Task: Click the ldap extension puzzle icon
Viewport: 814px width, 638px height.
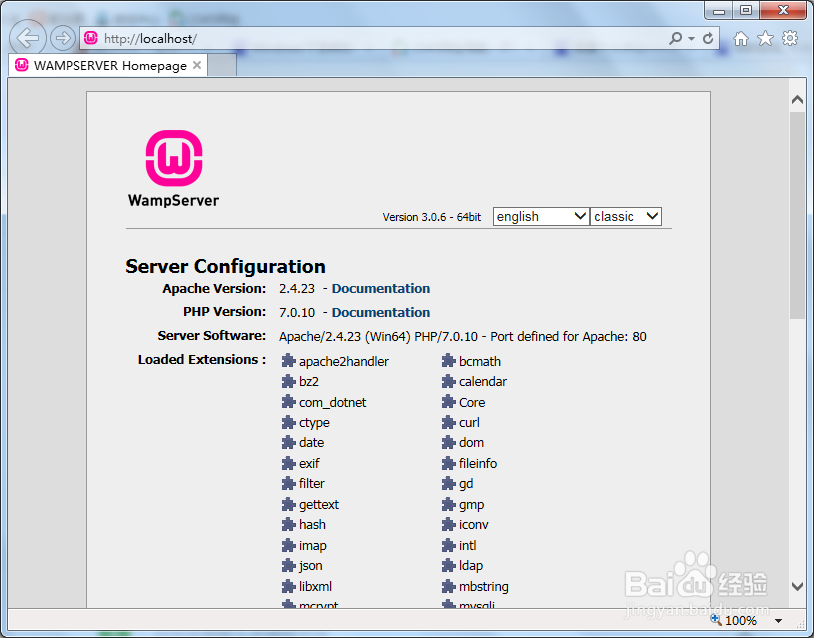Action: (x=449, y=566)
